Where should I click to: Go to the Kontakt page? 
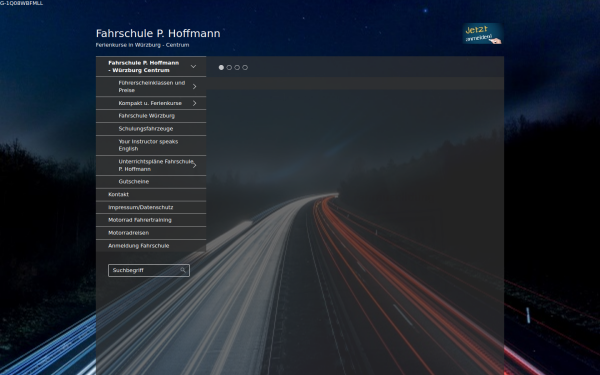[151, 194]
